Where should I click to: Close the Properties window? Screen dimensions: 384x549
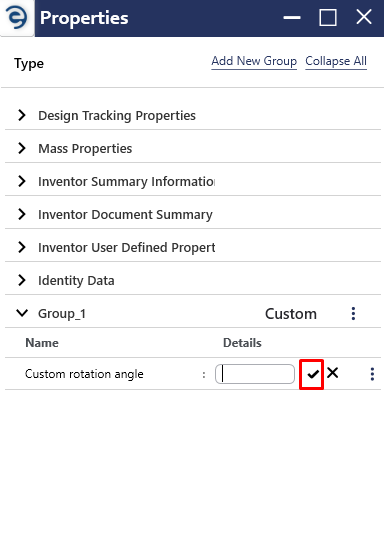[364, 17]
